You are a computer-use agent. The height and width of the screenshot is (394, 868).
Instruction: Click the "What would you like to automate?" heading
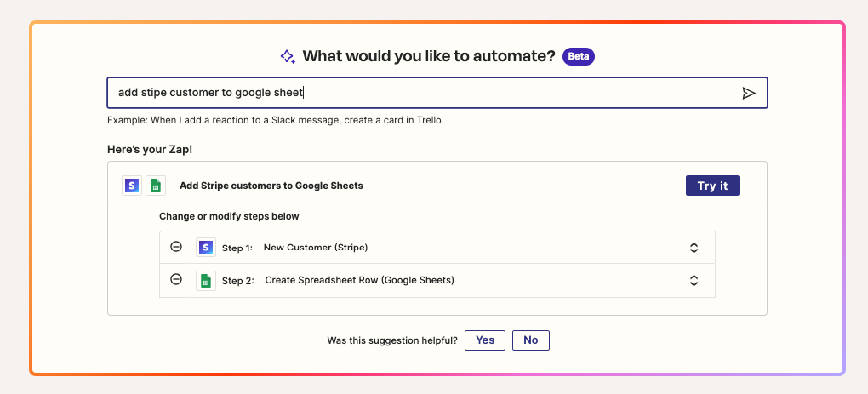point(429,57)
